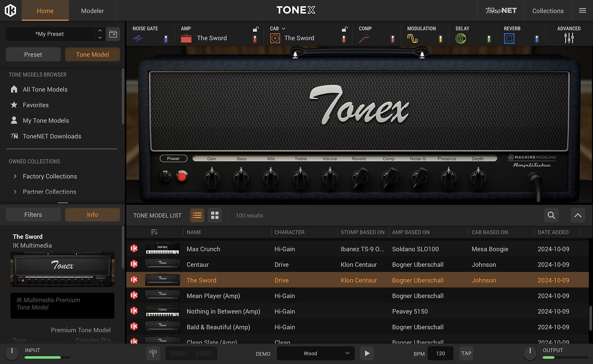Select the Delay effect icon
Image resolution: width=593 pixels, height=364 pixels.
click(x=461, y=38)
